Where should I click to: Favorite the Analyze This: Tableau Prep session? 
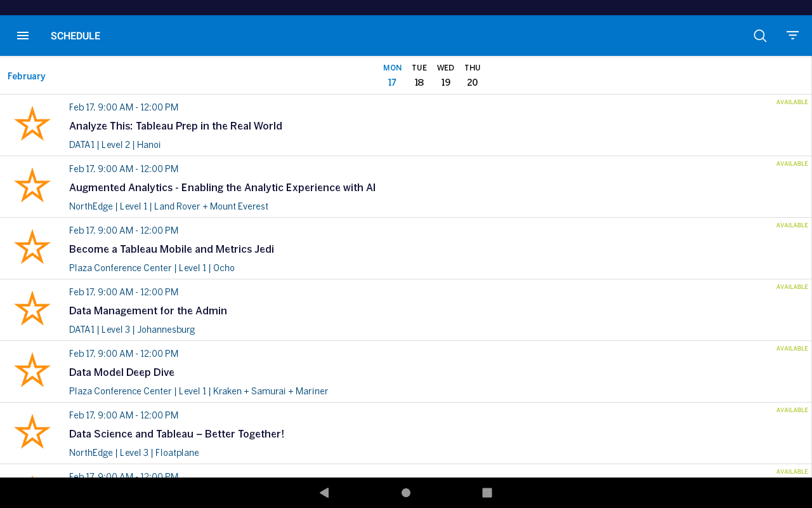[x=32, y=124]
